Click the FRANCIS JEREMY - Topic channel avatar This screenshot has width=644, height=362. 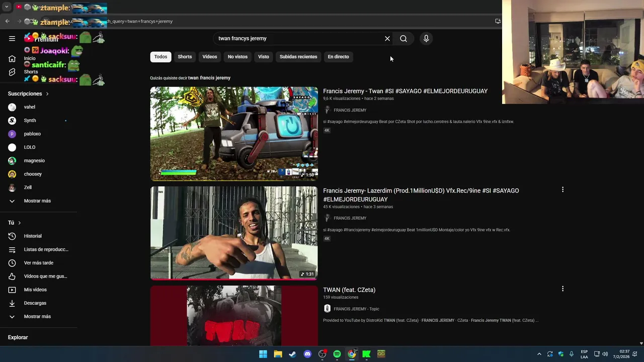tap(327, 309)
